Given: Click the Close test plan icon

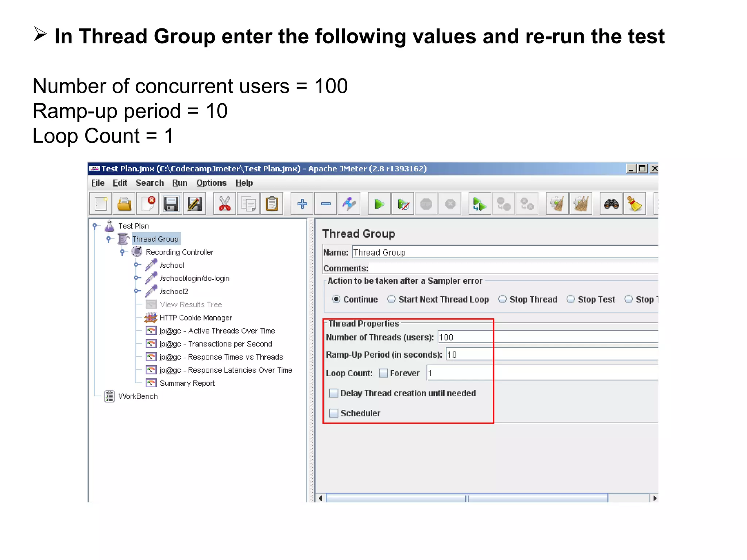Looking at the screenshot, I should (x=148, y=204).
